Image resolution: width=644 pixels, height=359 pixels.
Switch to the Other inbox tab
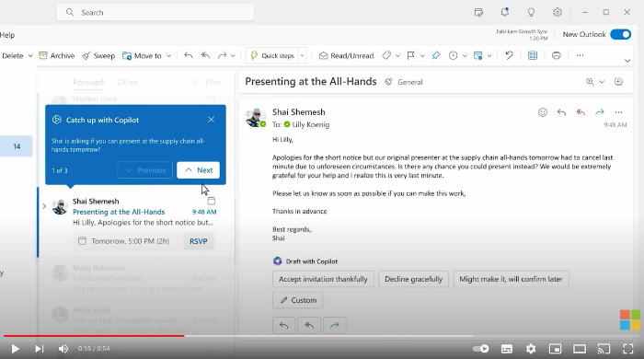point(127,82)
